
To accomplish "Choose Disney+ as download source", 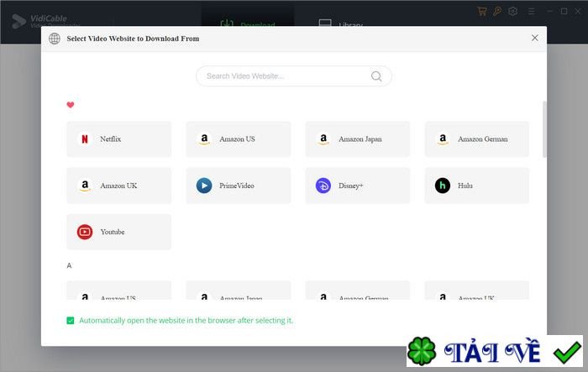I will (357, 186).
